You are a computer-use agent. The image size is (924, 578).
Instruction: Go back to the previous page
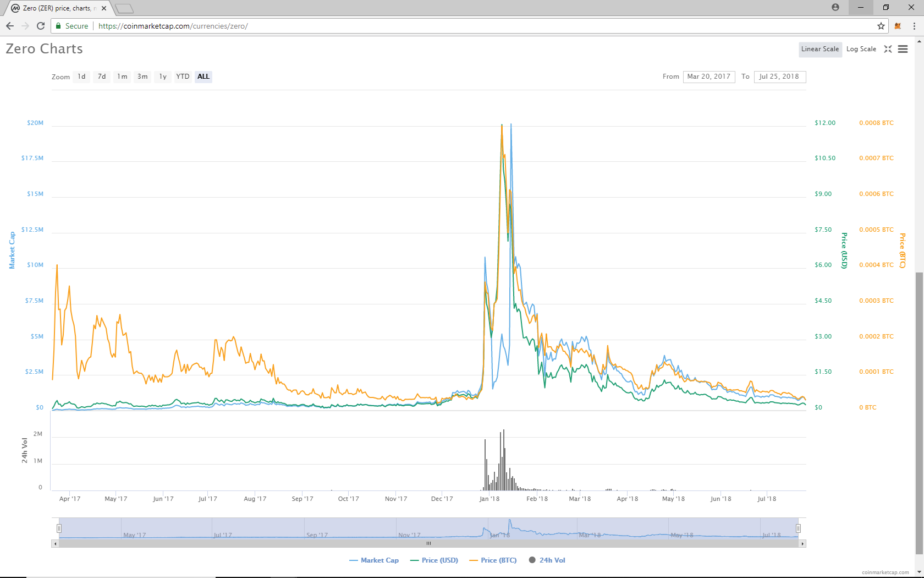(10, 26)
